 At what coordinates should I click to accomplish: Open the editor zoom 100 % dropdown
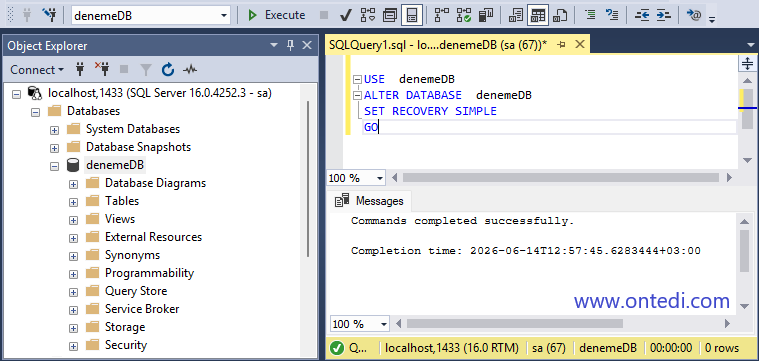380,178
